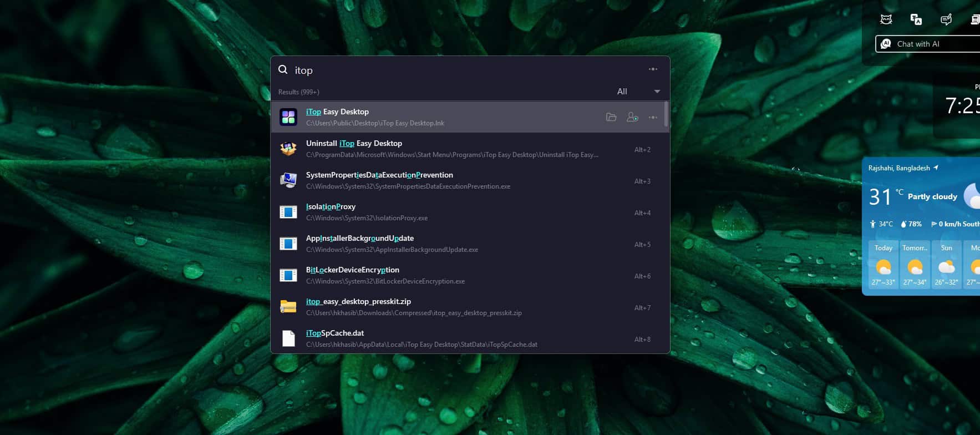Click the 0 km/h wind reading
This screenshot has height=435, width=980.
coord(955,224)
